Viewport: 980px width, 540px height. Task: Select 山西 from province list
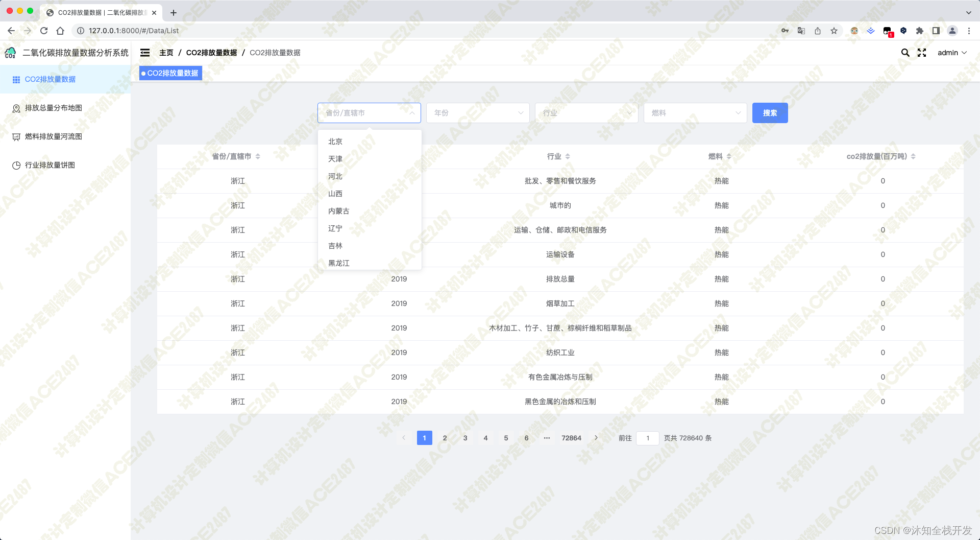coord(370,194)
